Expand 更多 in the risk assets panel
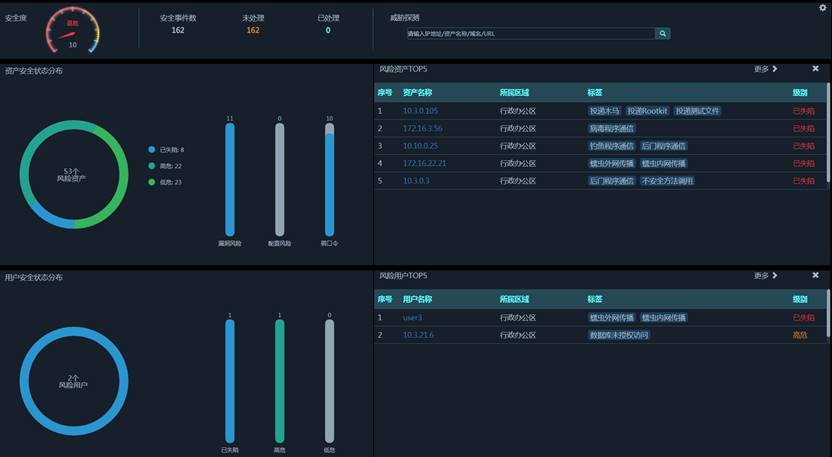832x457 pixels. (x=765, y=69)
